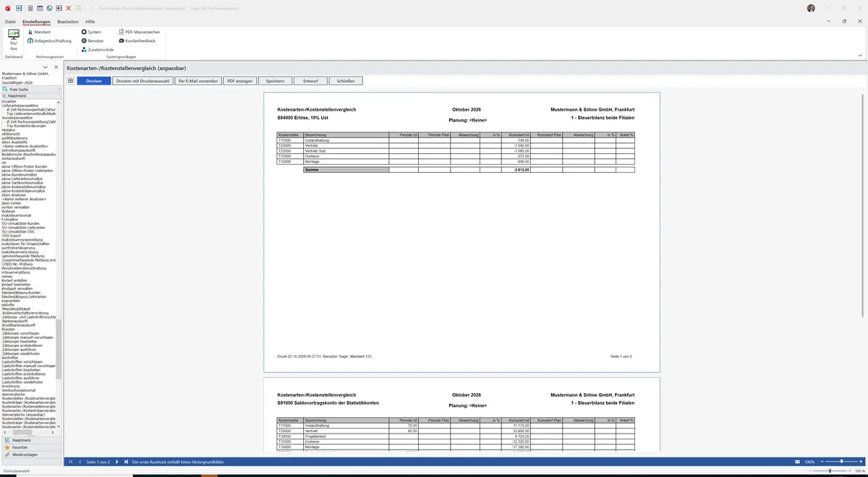The image size is (868, 477).
Task: Open the Datei menu
Action: coord(10,22)
